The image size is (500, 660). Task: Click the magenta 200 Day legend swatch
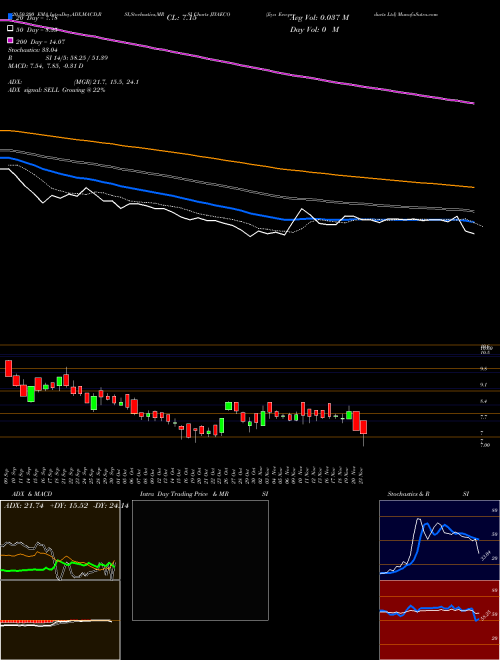(x=11, y=41)
